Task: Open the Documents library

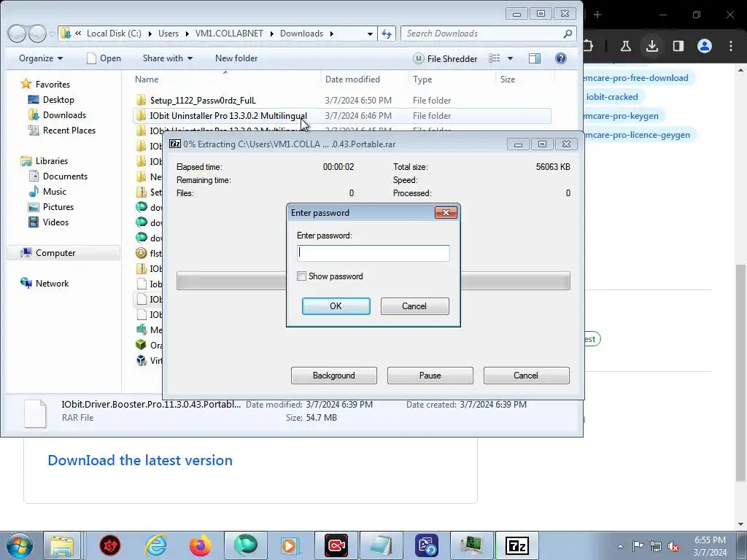Action: 65,176
